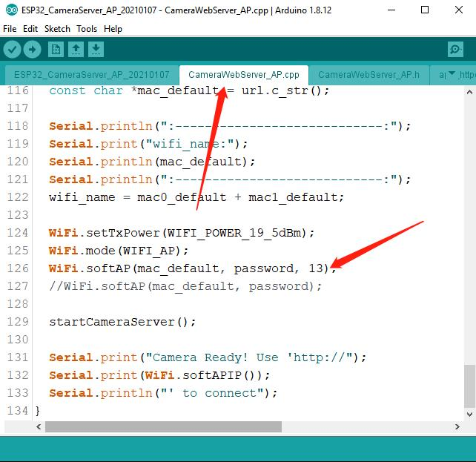
Task: Open the Edit menu
Action: point(30,29)
